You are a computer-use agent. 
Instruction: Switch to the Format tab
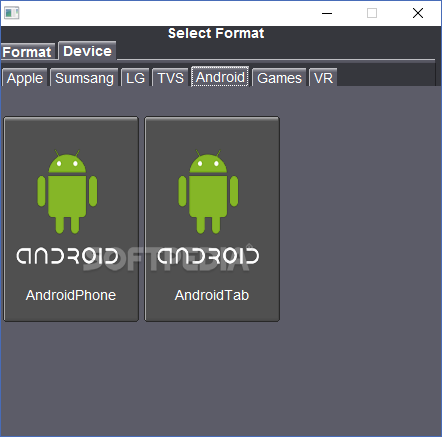pyautogui.click(x=27, y=52)
